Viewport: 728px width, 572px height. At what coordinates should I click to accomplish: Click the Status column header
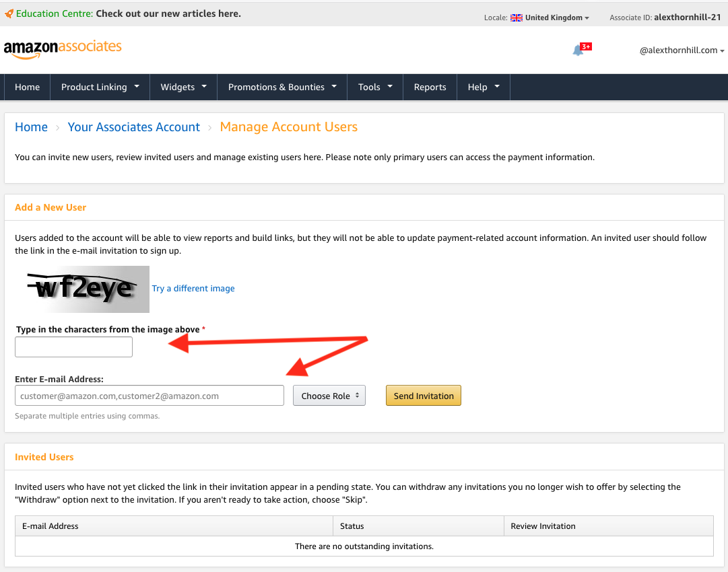click(x=418, y=526)
